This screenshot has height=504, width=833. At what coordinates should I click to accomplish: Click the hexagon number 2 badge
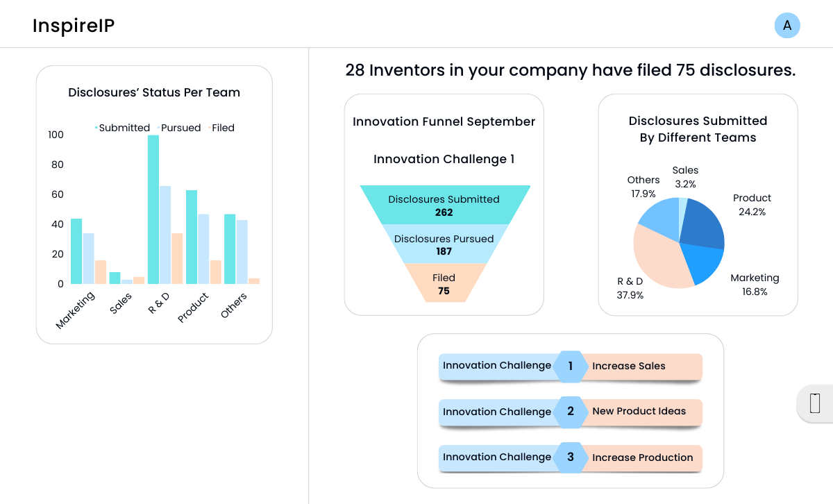click(571, 412)
